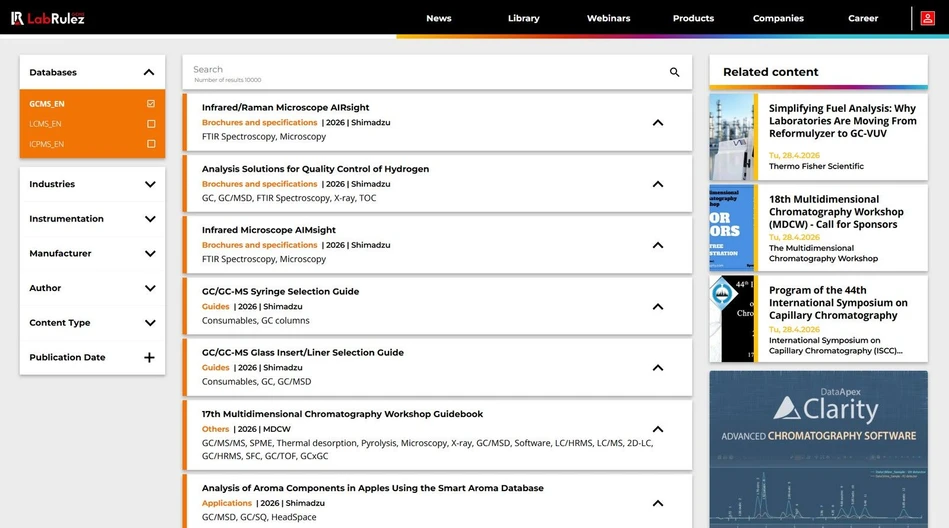Open the Simplifying Fuel Analysis article link
949x528 pixels.
point(842,121)
